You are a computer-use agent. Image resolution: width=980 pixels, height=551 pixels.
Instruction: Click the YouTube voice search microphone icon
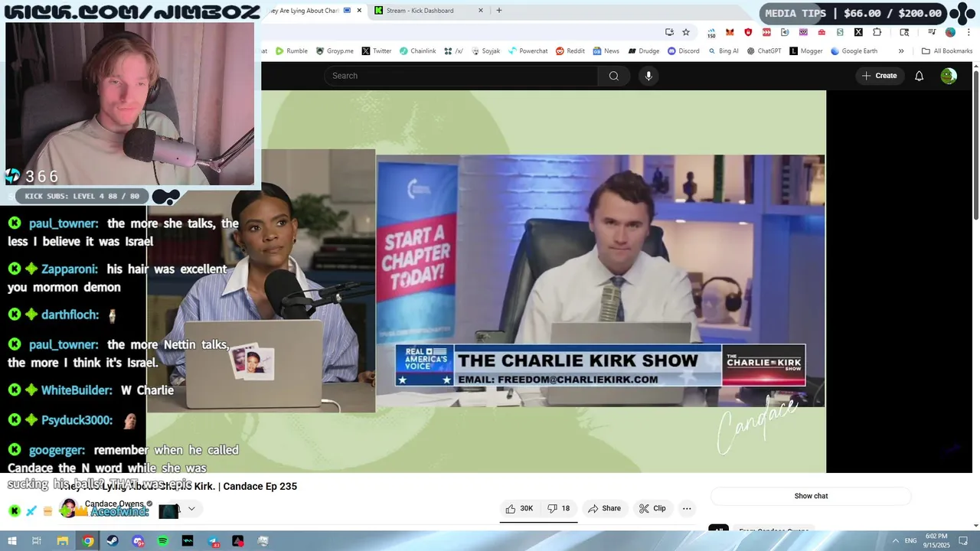pyautogui.click(x=648, y=76)
